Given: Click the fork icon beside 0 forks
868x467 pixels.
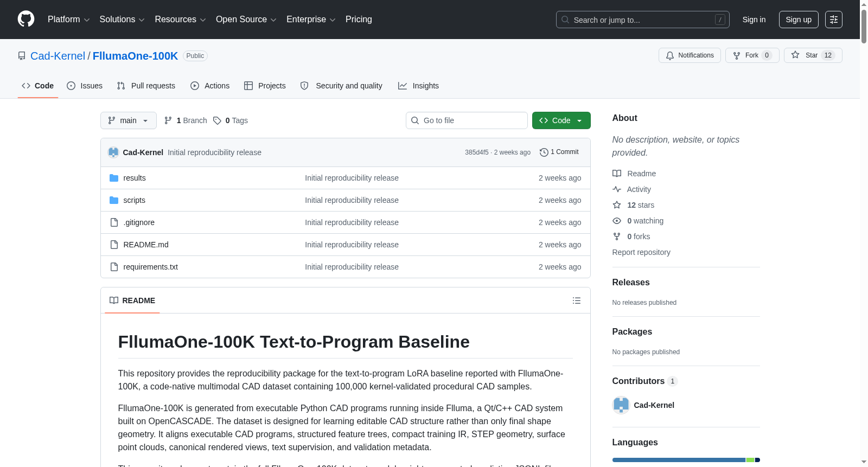Looking at the screenshot, I should coord(617,236).
